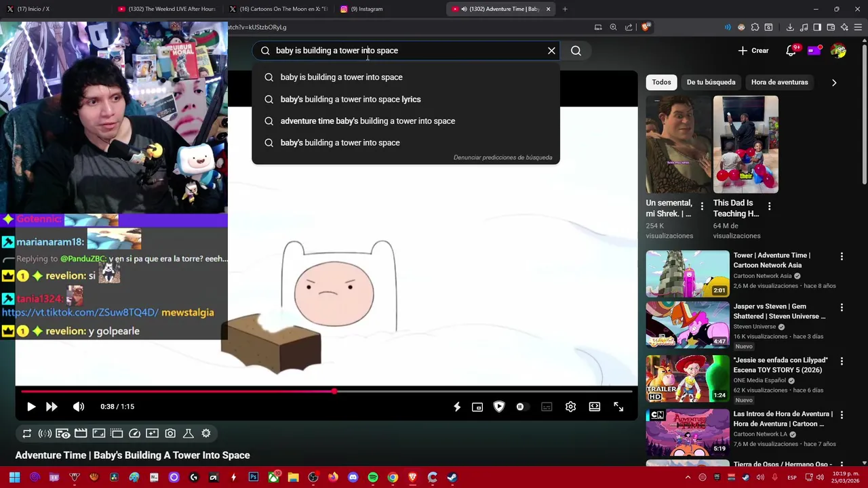Mute the video volume
Viewport: 868px width, 488px height.
79,407
